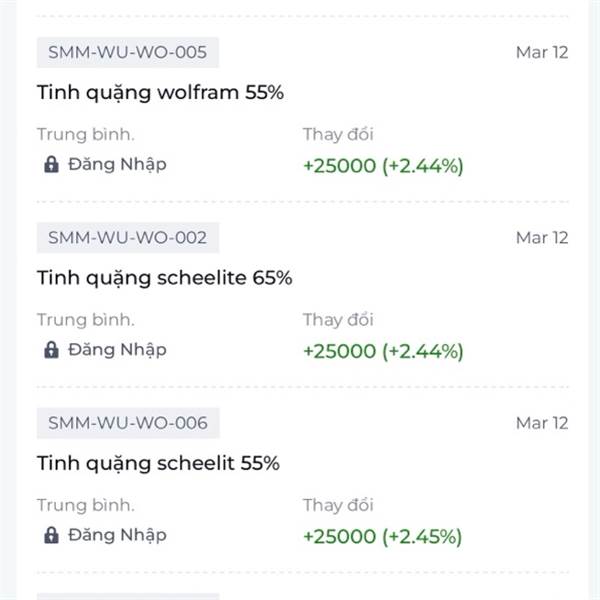The width and height of the screenshot is (600, 600).
Task: Click +25000 (+2.45%) change for scheelit 55%
Action: coord(383,536)
